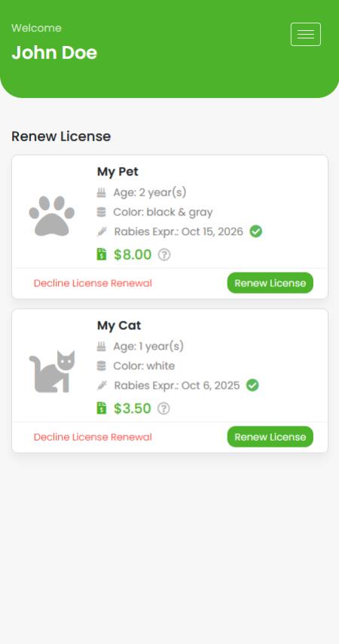Click the syringe icon by My Cat rabies

pyautogui.click(x=102, y=386)
